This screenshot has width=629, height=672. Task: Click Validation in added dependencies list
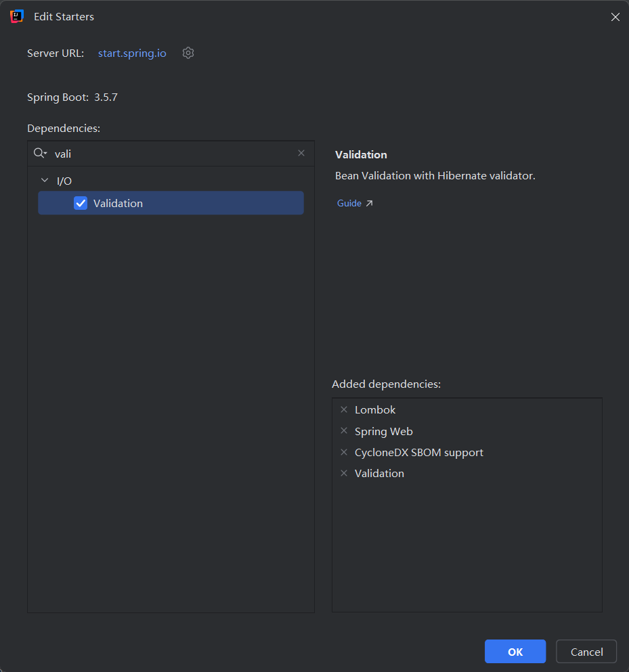(x=379, y=474)
